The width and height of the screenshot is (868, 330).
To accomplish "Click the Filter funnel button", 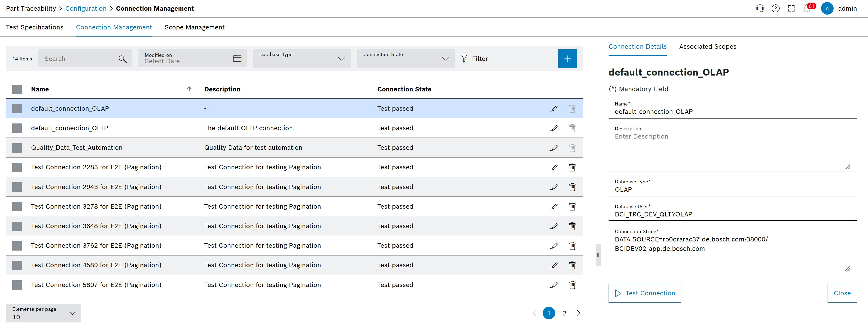I will click(x=475, y=59).
